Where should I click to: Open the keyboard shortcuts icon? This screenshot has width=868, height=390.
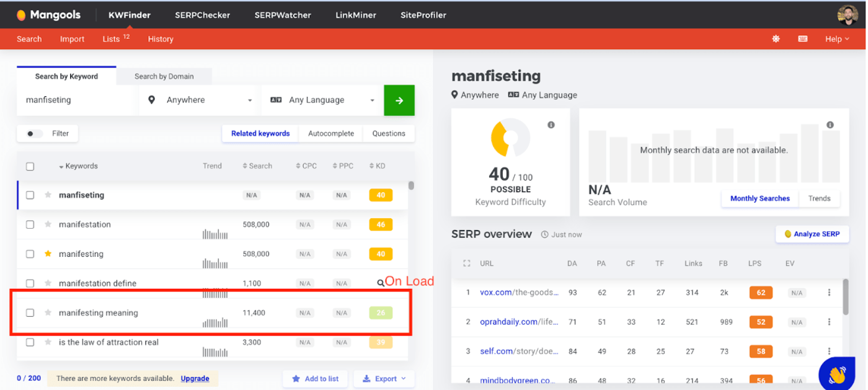[x=803, y=38]
